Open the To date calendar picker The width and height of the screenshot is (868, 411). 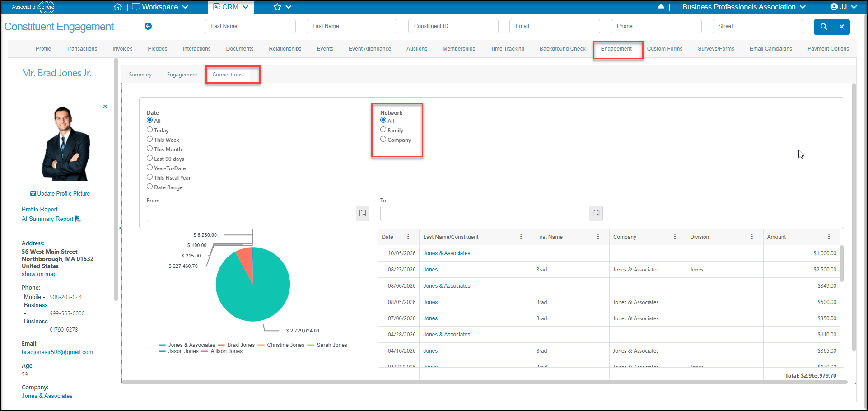596,213
